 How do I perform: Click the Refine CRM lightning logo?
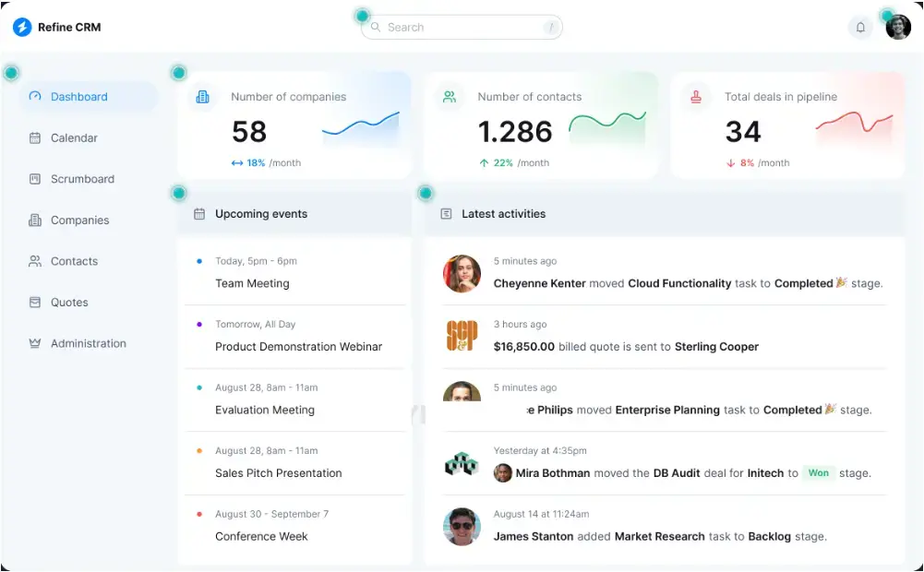click(x=22, y=28)
